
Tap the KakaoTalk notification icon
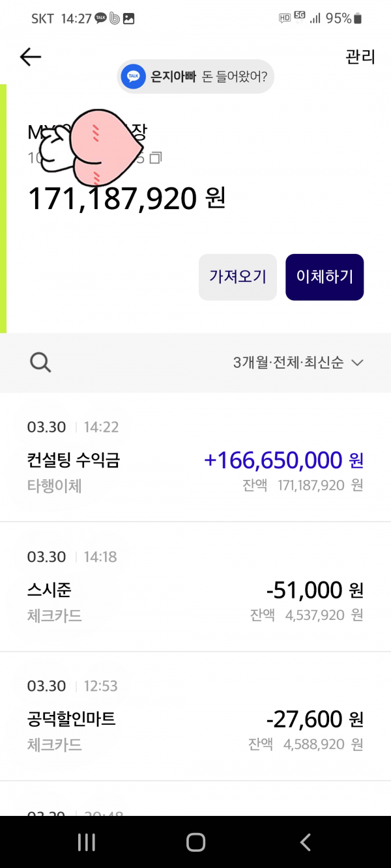[134, 77]
